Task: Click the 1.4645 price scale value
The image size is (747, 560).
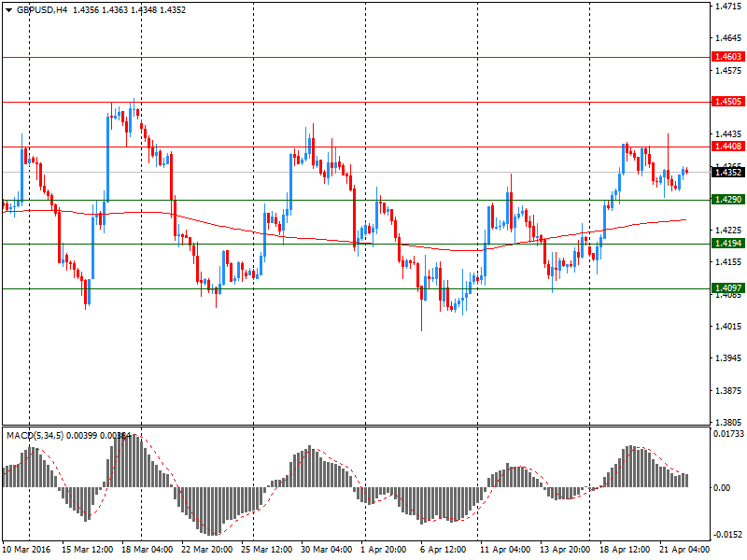Action: click(728, 37)
